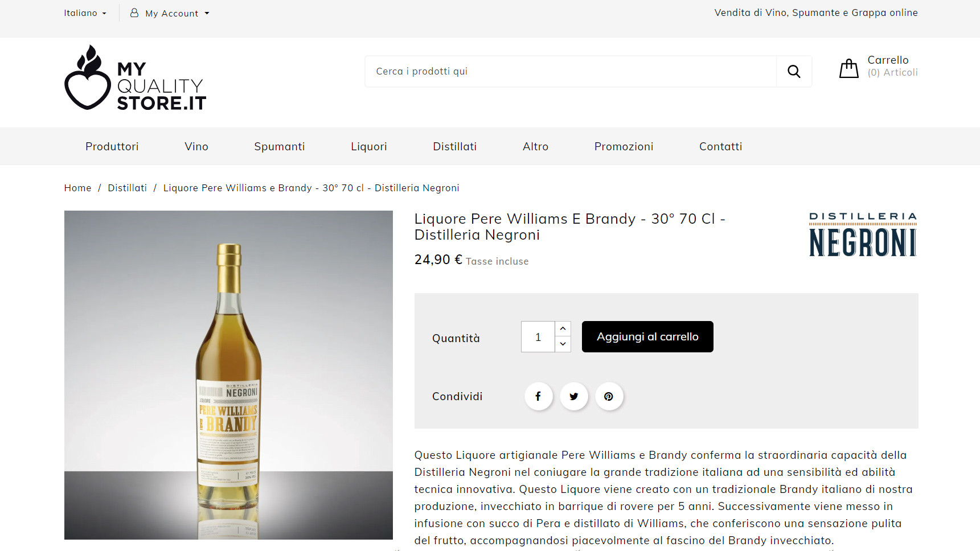This screenshot has width=980, height=551.
Task: Click the My Quality Store logo
Action: 135,78
